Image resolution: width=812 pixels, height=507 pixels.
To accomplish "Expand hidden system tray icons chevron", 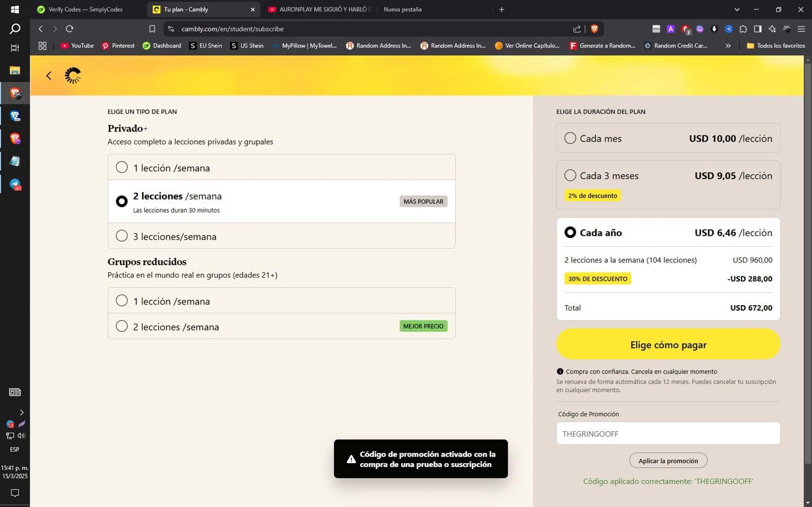I will [x=21, y=412].
